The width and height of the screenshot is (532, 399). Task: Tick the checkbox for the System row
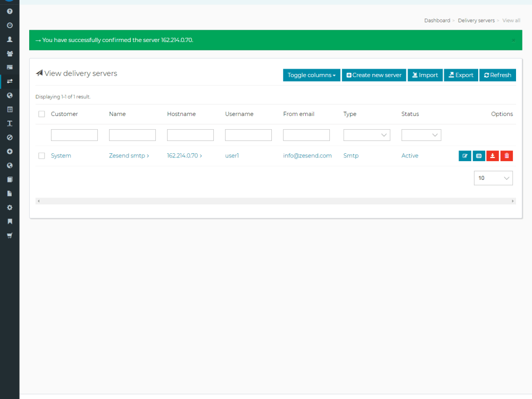[41, 156]
